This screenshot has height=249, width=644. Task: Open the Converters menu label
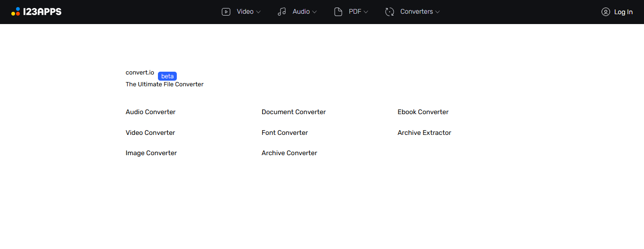pyautogui.click(x=416, y=12)
